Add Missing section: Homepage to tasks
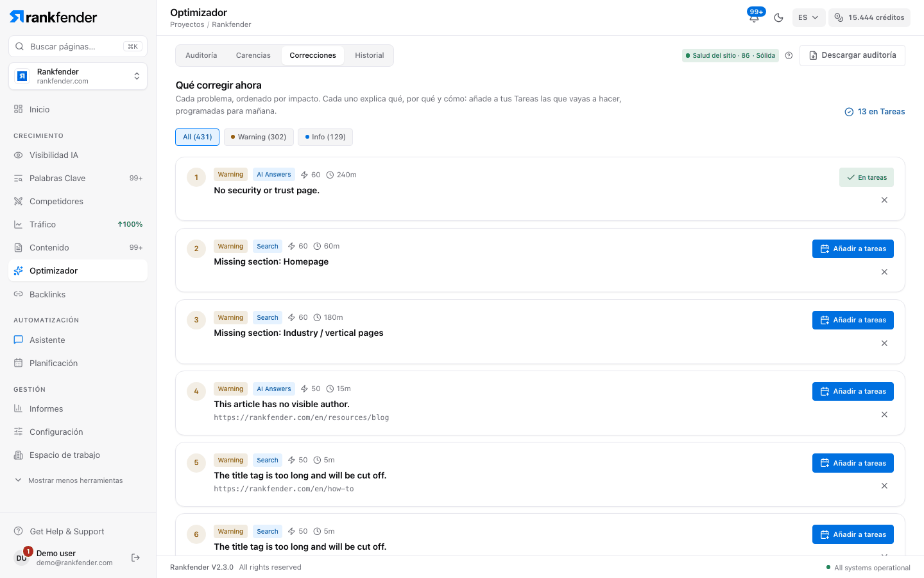This screenshot has height=578, width=924. pos(853,249)
